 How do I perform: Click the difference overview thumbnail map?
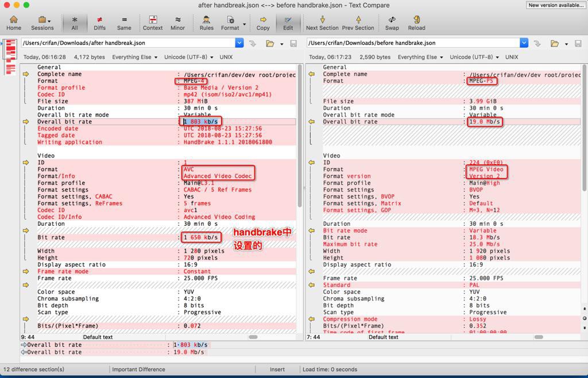(x=10, y=56)
